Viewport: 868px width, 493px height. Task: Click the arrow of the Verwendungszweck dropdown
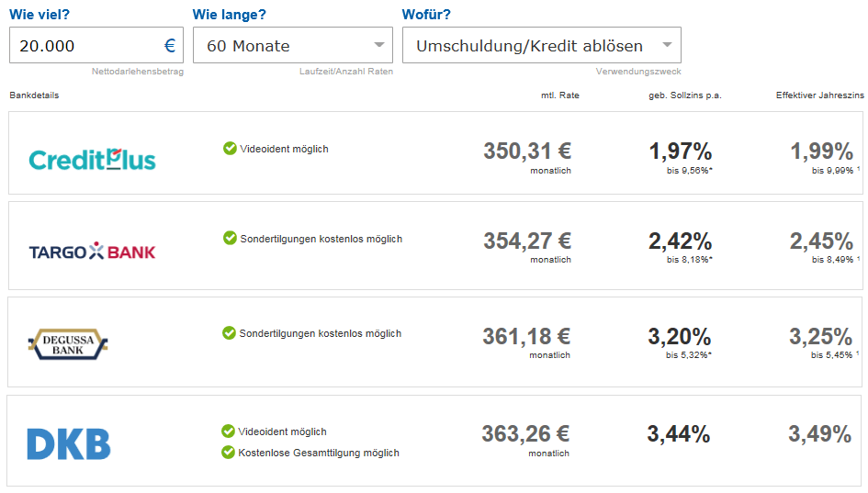(x=667, y=45)
